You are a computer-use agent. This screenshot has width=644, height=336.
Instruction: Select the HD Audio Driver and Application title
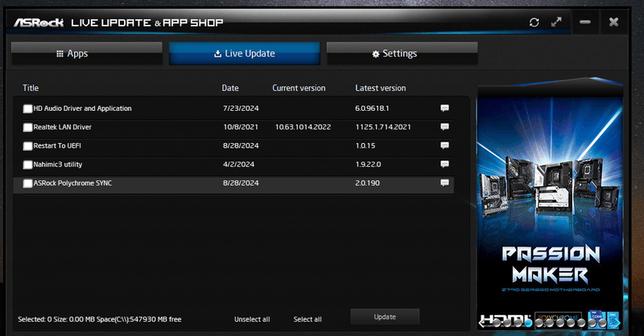pyautogui.click(x=83, y=109)
